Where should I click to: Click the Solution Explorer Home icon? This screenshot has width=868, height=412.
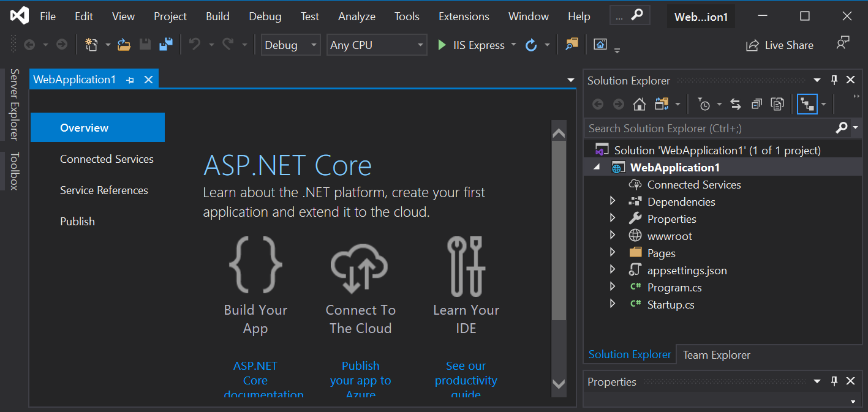click(640, 104)
